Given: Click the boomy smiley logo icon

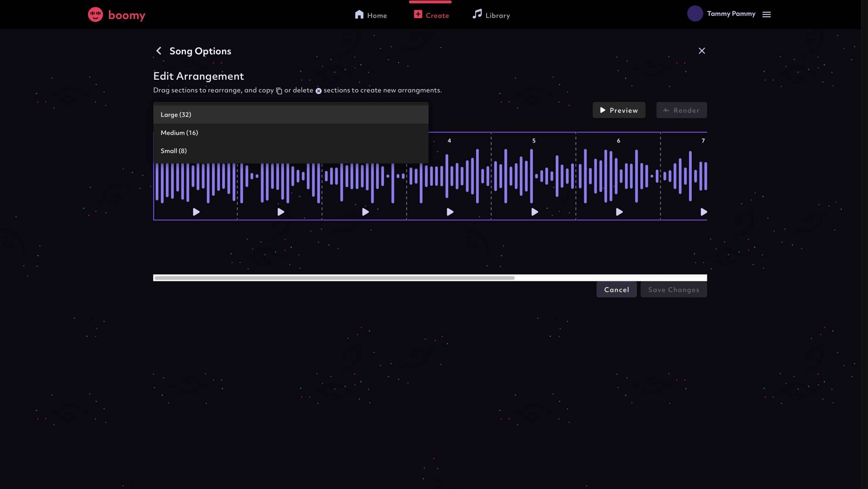Looking at the screenshot, I should (x=95, y=15).
